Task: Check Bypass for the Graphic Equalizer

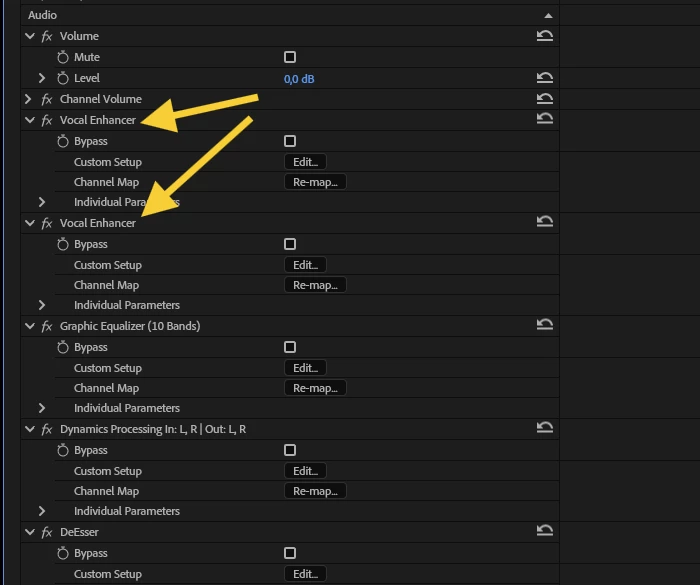Action: tap(290, 347)
